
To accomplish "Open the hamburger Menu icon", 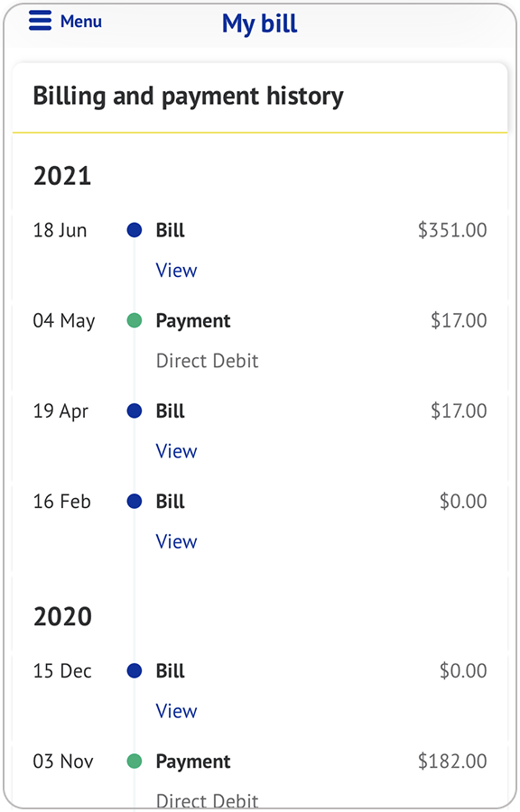I will [x=40, y=21].
